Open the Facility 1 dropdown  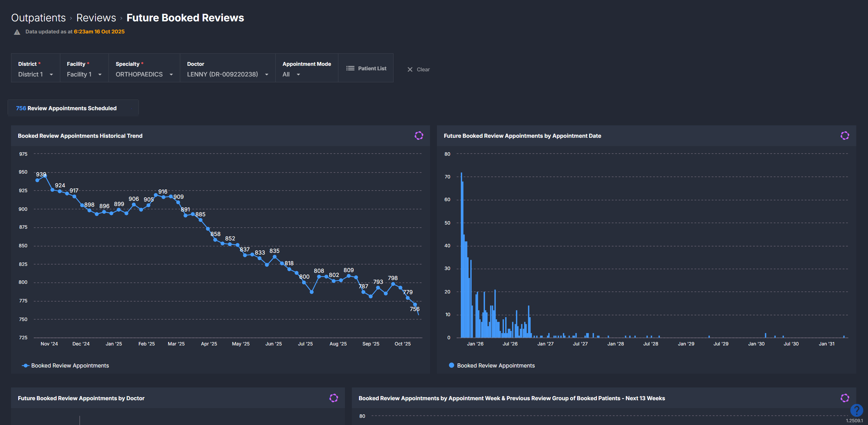point(84,74)
